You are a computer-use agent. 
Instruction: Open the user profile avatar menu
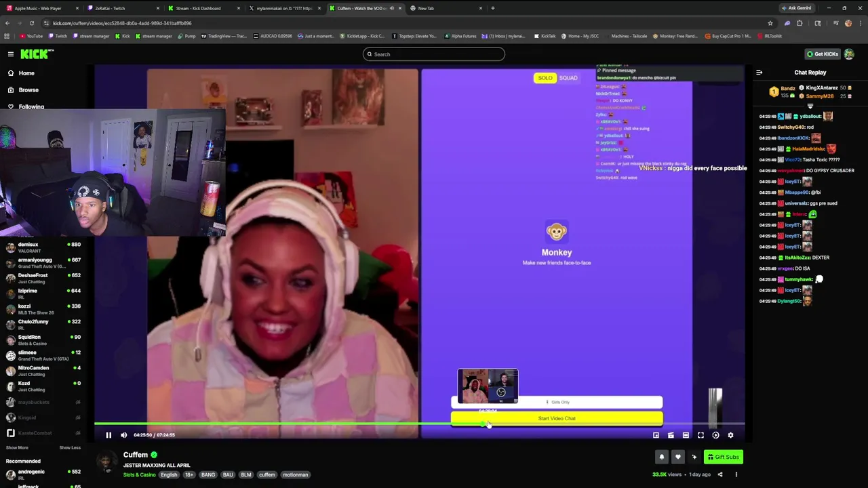point(849,54)
